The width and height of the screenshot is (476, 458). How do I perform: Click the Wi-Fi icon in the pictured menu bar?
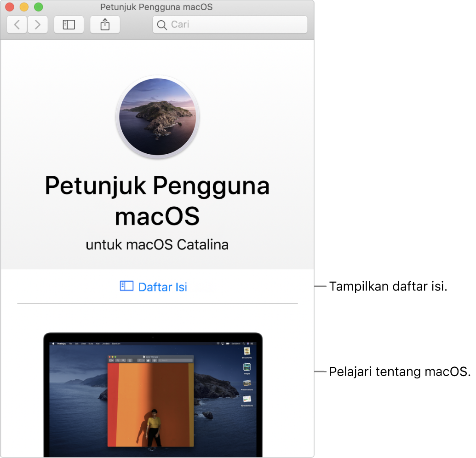tap(218, 343)
